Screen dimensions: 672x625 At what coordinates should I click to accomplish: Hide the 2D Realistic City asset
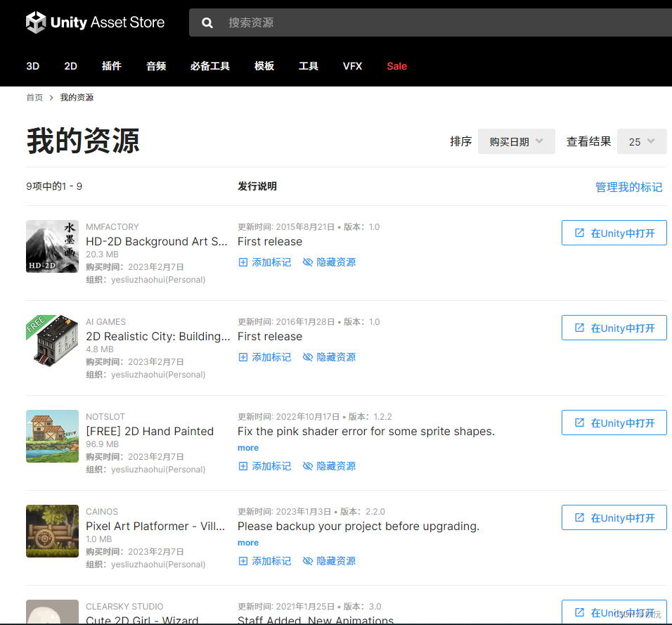pos(329,357)
